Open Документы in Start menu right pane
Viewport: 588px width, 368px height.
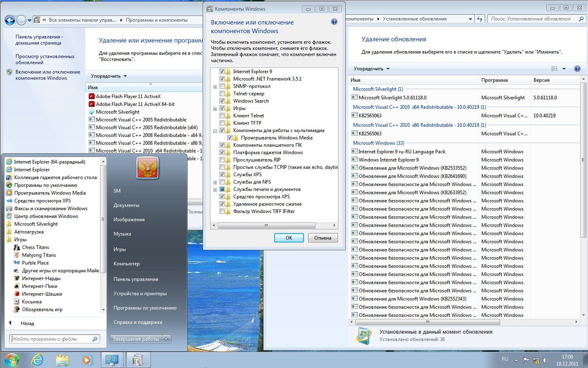tap(126, 205)
